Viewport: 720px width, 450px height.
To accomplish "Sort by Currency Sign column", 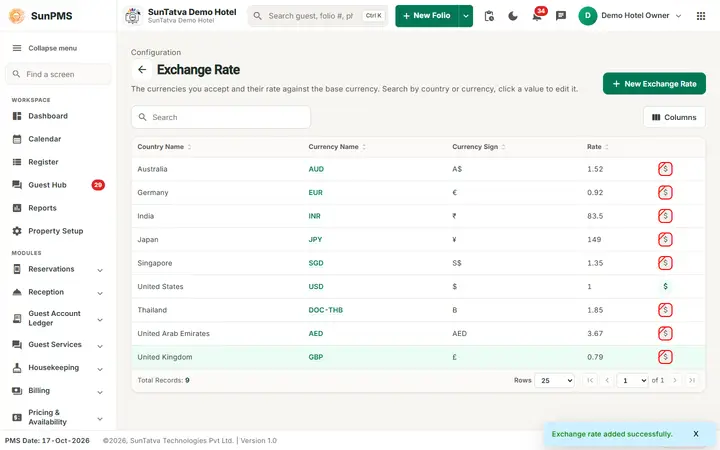I will coord(478,147).
